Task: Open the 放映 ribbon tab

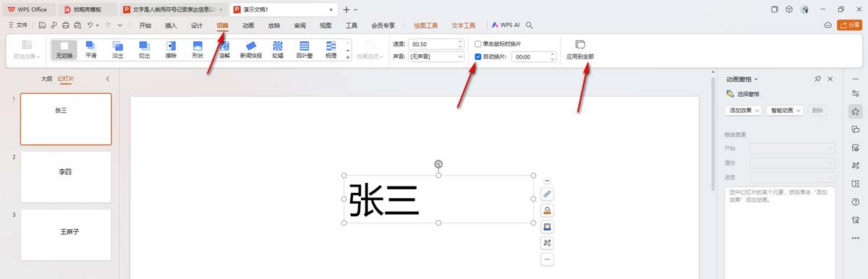Action: 274,25
